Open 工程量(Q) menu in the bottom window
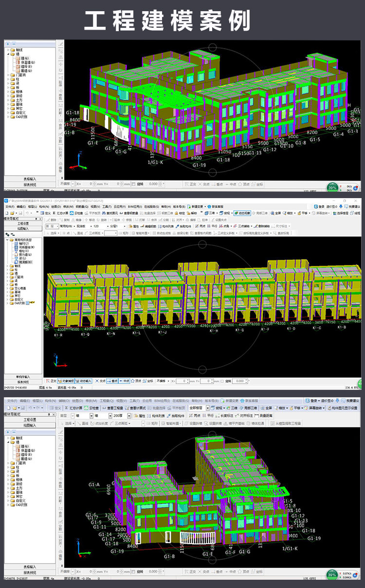365x588 pixels. pyautogui.click(x=107, y=401)
